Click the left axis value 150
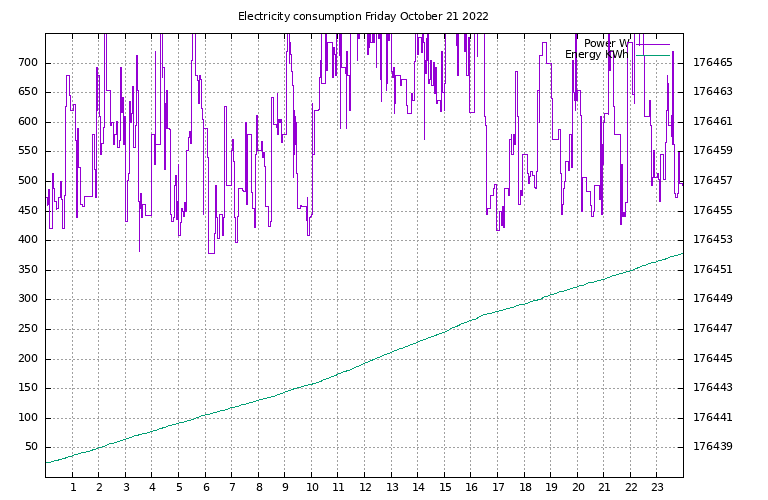The image size is (768, 500). click(x=28, y=388)
